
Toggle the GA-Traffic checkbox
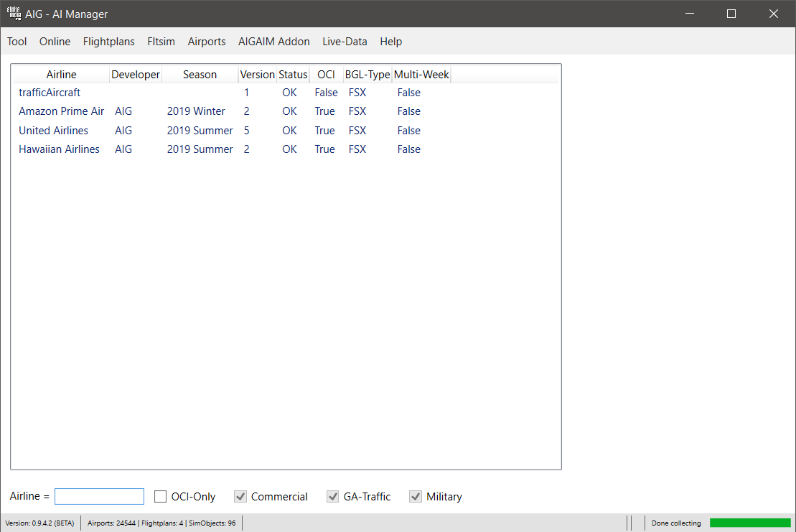(x=332, y=497)
